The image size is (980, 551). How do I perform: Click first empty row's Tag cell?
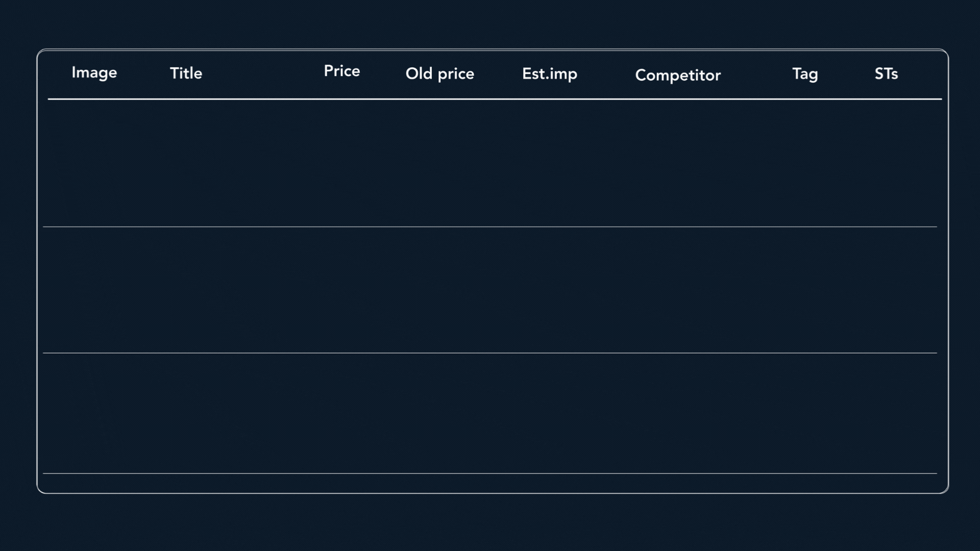tap(805, 163)
